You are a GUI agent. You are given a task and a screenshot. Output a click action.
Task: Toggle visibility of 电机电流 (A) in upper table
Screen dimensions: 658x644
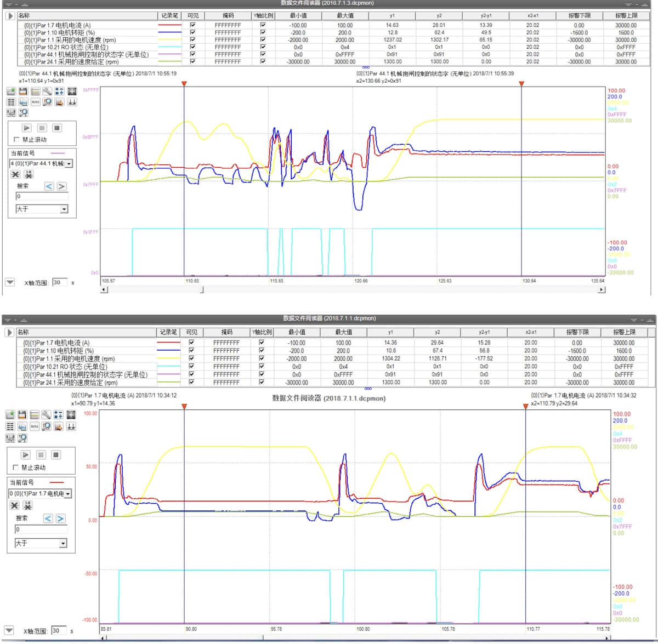[192, 25]
